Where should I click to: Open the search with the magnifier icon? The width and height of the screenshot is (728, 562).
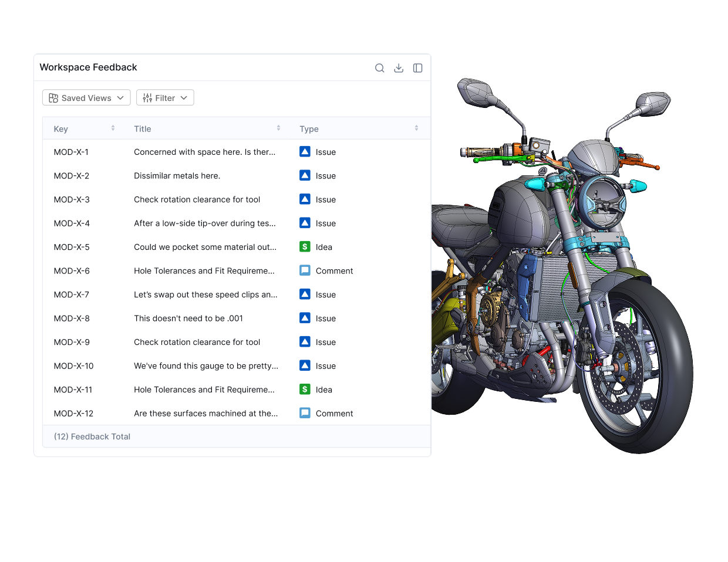[x=380, y=67]
